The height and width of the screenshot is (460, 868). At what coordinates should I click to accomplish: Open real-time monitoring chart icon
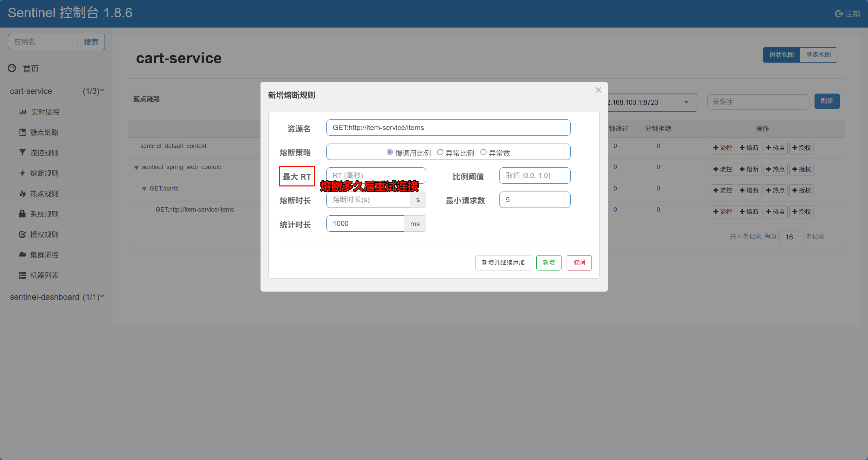[x=22, y=112]
